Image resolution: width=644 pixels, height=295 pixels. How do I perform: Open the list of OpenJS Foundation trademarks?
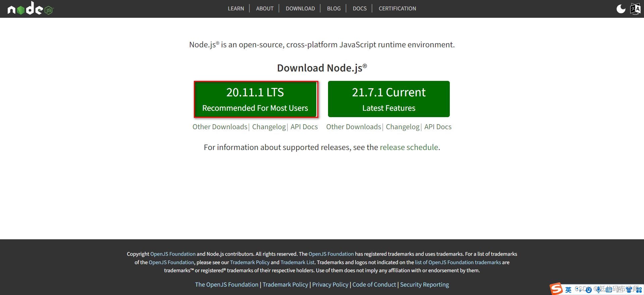(x=458, y=262)
